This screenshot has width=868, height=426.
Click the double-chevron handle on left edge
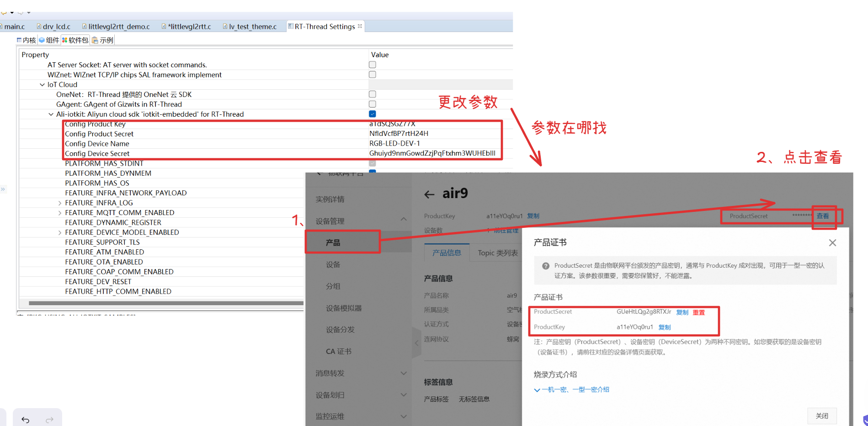click(x=3, y=189)
